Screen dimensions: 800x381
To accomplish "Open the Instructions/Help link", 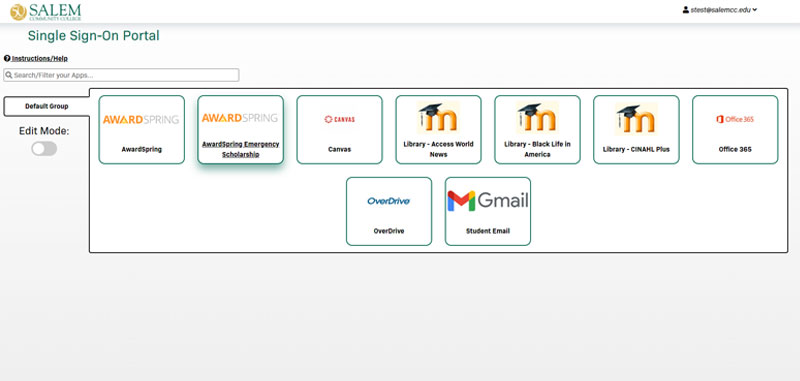I will pyautogui.click(x=40, y=59).
